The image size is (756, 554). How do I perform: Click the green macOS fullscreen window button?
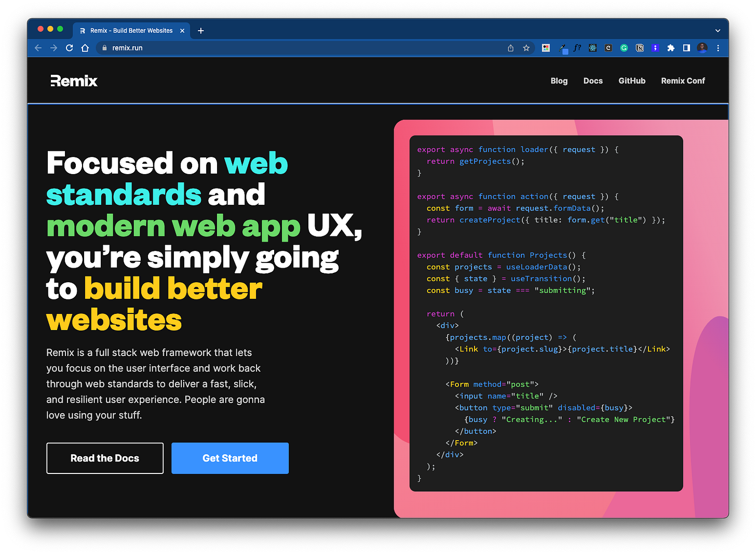pos(60,29)
